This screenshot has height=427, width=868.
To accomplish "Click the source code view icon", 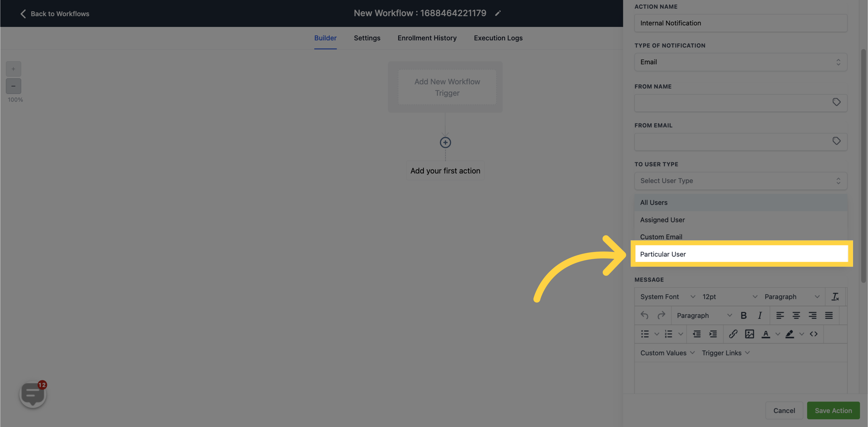I will (814, 334).
